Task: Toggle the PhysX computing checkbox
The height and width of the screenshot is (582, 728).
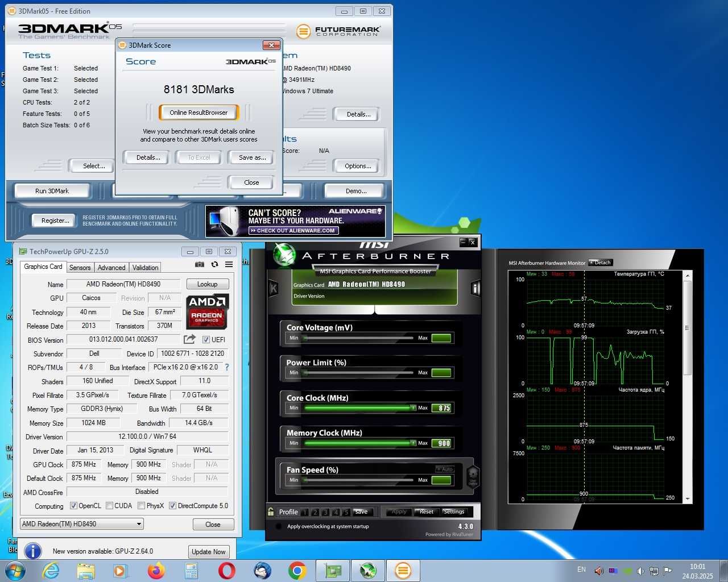Action: coord(141,506)
